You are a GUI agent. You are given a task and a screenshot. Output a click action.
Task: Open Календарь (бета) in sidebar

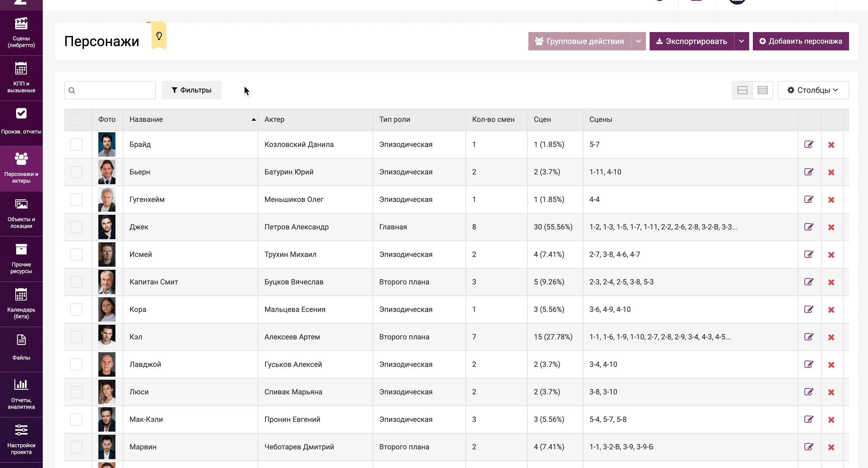coord(21,304)
